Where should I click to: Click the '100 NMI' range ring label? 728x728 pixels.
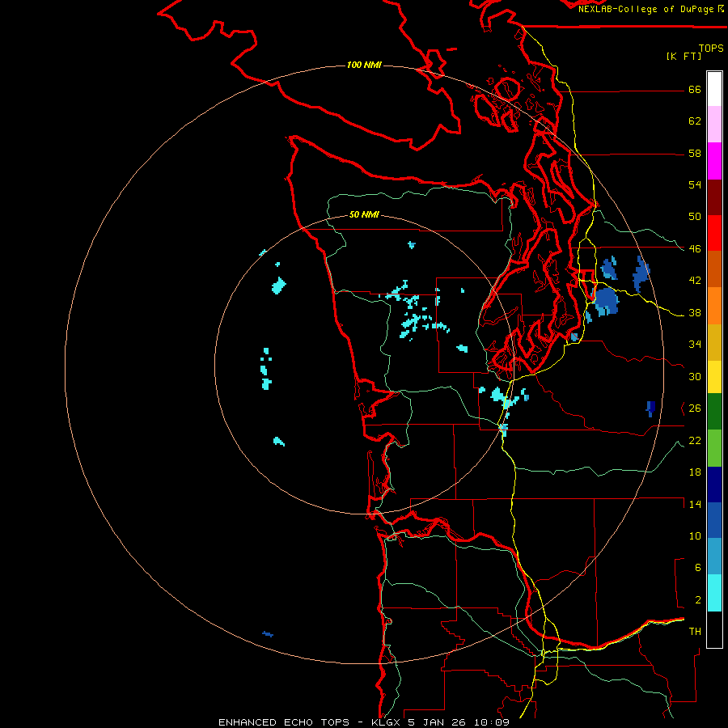(364, 65)
